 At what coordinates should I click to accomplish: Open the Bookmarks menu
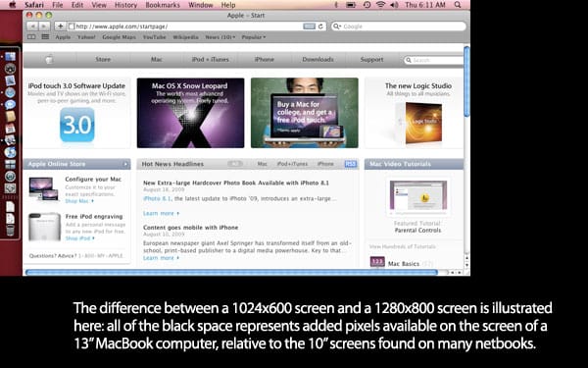pos(163,5)
